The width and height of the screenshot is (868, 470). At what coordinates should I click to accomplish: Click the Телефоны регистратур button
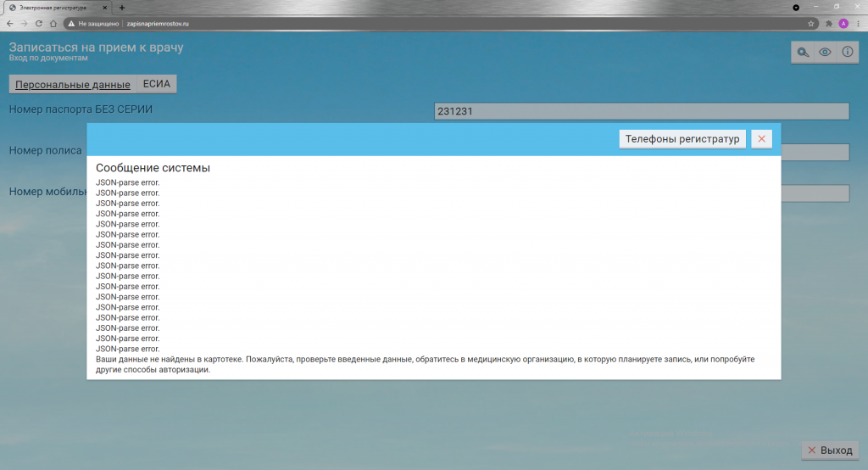682,139
